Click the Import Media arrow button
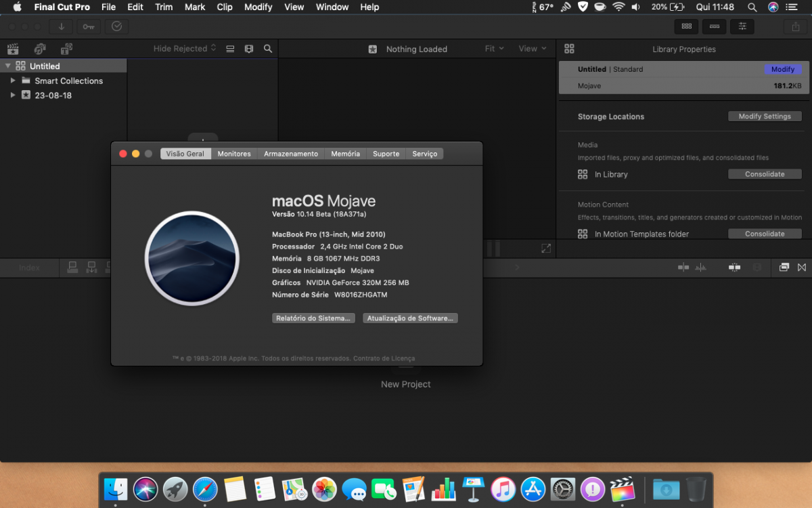This screenshot has width=812, height=508. (x=61, y=26)
